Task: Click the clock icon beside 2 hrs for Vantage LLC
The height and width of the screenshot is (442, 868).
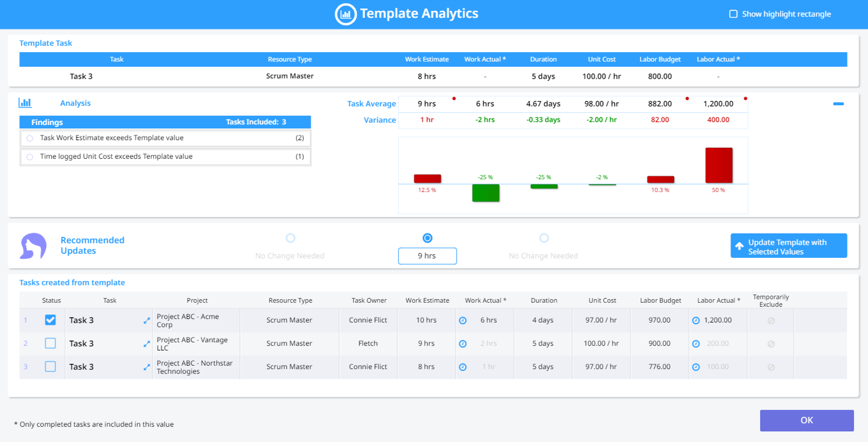Action: [x=463, y=344]
